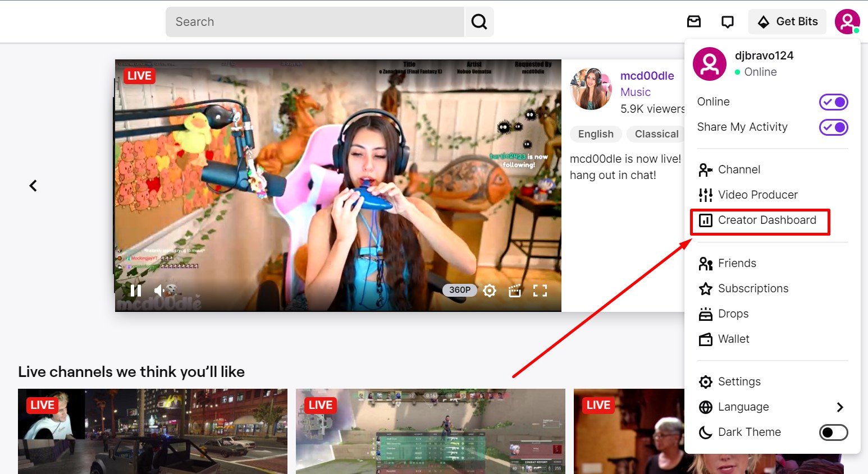Click the English tag

[x=596, y=134]
